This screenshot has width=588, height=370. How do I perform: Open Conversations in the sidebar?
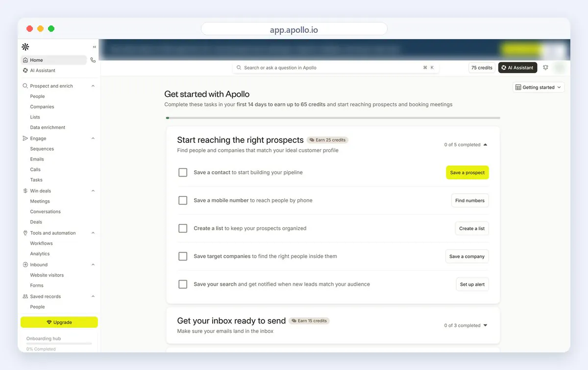[x=46, y=211]
